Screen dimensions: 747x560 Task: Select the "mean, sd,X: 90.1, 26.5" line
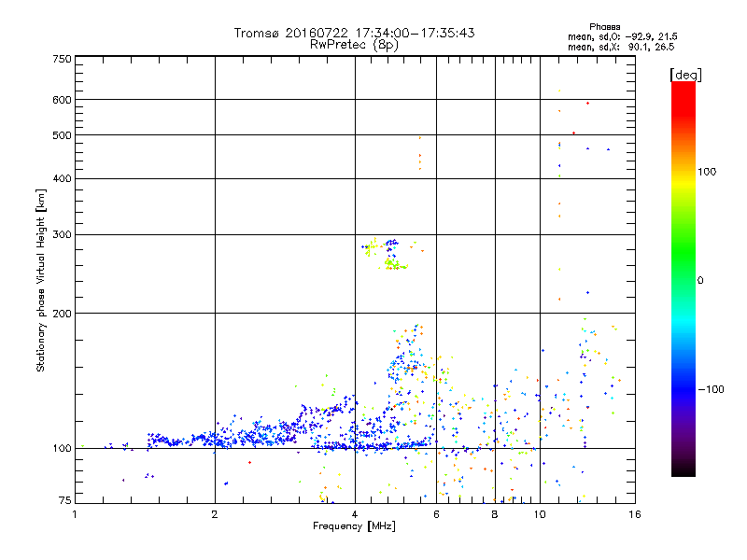point(621,47)
